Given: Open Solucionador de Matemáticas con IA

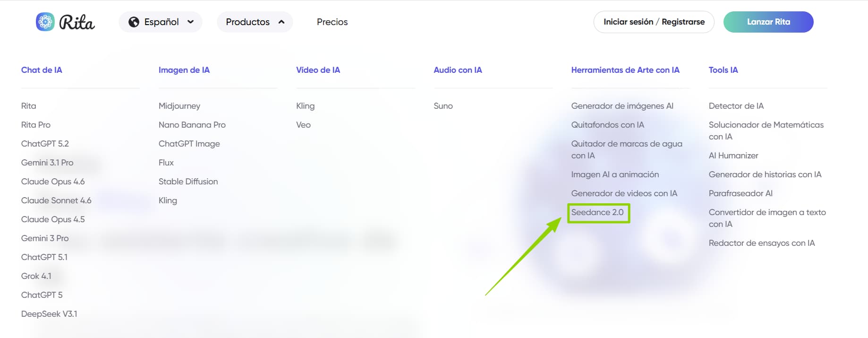Looking at the screenshot, I should coord(766,130).
